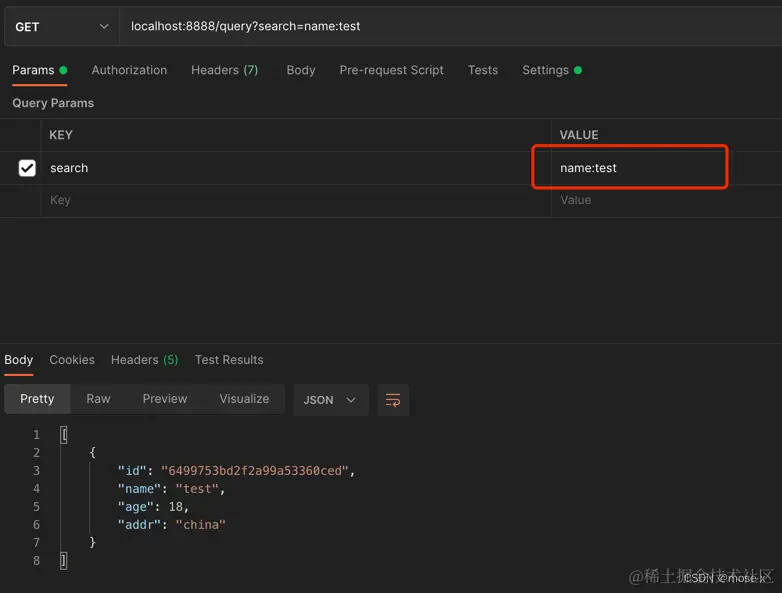Switch to the Params tab
This screenshot has width=782, height=593.
click(x=39, y=70)
